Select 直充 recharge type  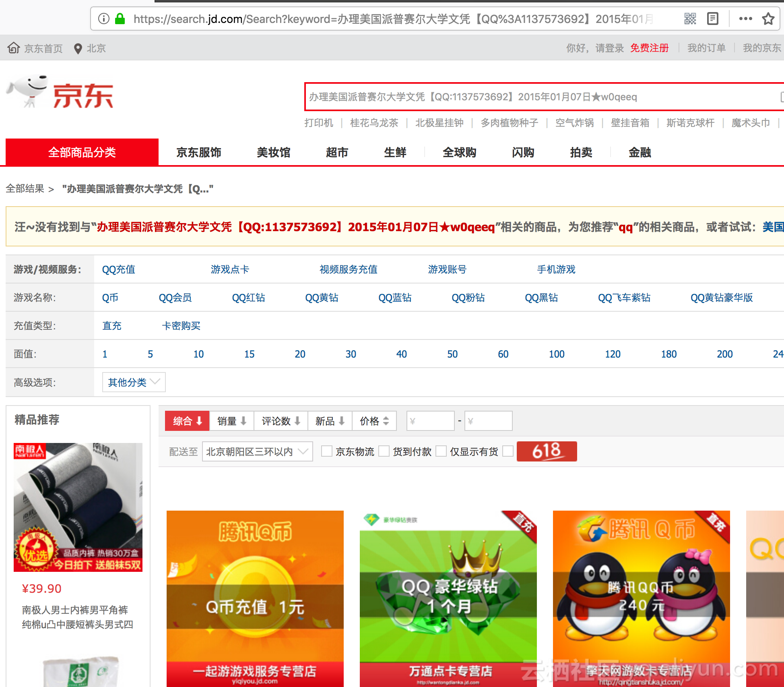(112, 326)
